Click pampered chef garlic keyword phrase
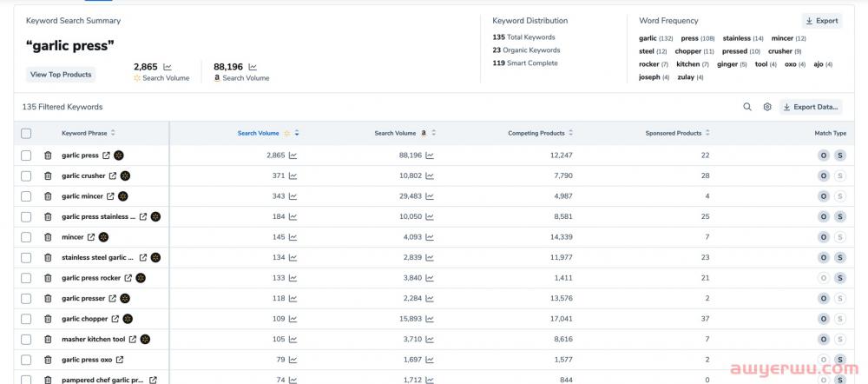This screenshot has height=384, width=868. coord(103,381)
